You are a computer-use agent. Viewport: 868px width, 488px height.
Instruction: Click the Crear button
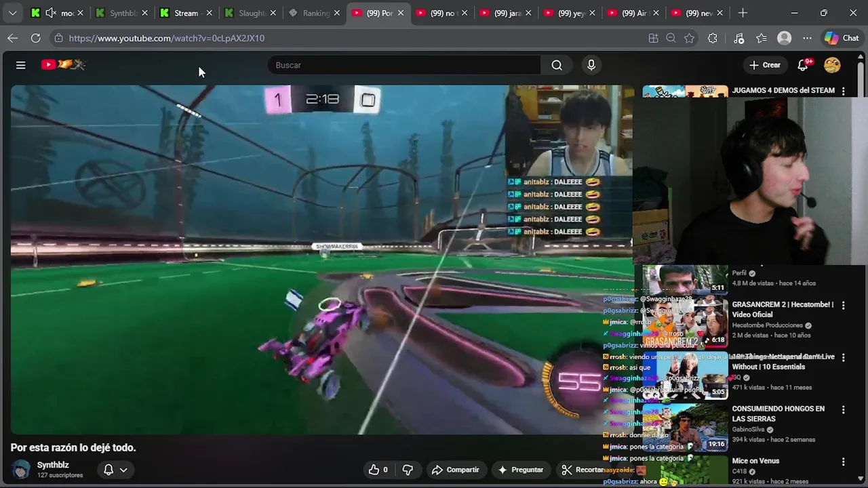pos(764,65)
